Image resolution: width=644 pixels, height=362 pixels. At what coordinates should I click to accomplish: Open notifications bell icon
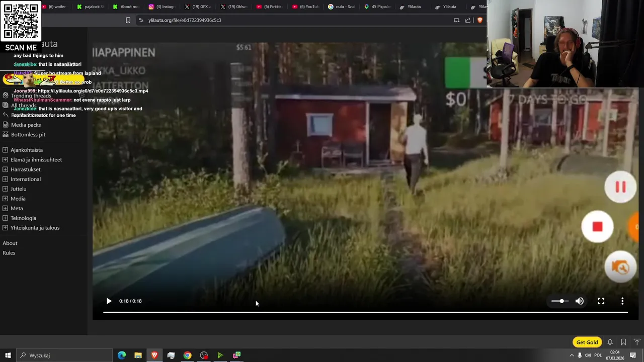[610, 342]
